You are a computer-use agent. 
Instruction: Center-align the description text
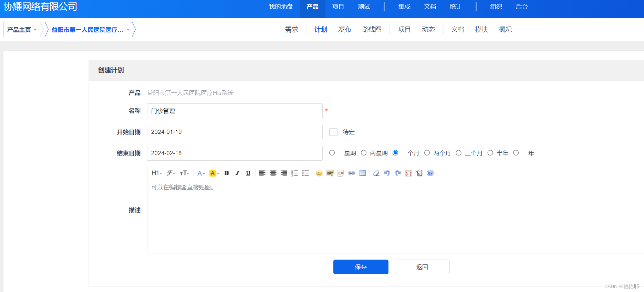click(273, 173)
